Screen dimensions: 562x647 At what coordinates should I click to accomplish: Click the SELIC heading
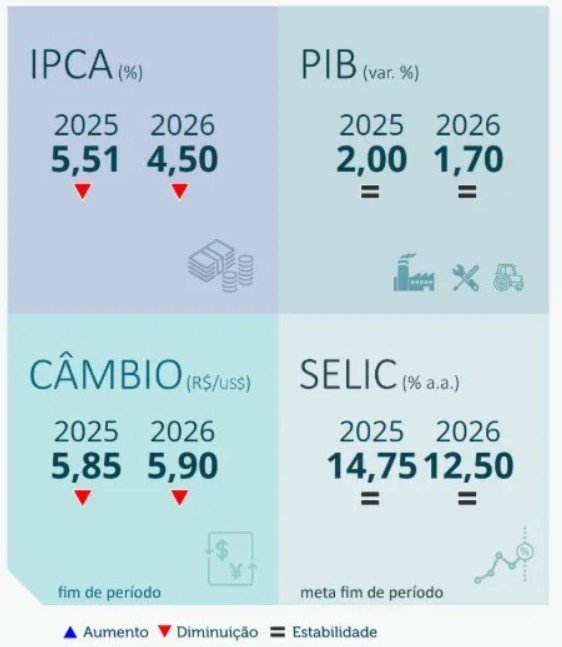[348, 375]
